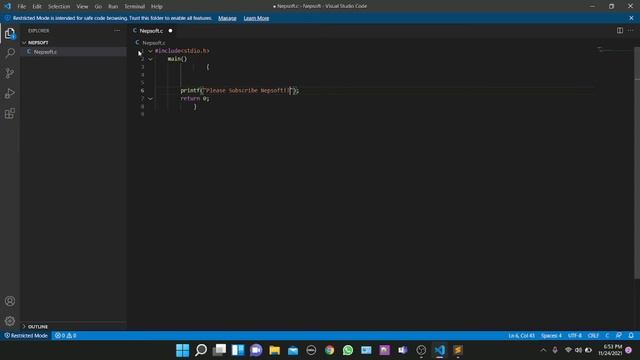640x360 pixels.
Task: Click the return 0; code line
Action: point(195,98)
